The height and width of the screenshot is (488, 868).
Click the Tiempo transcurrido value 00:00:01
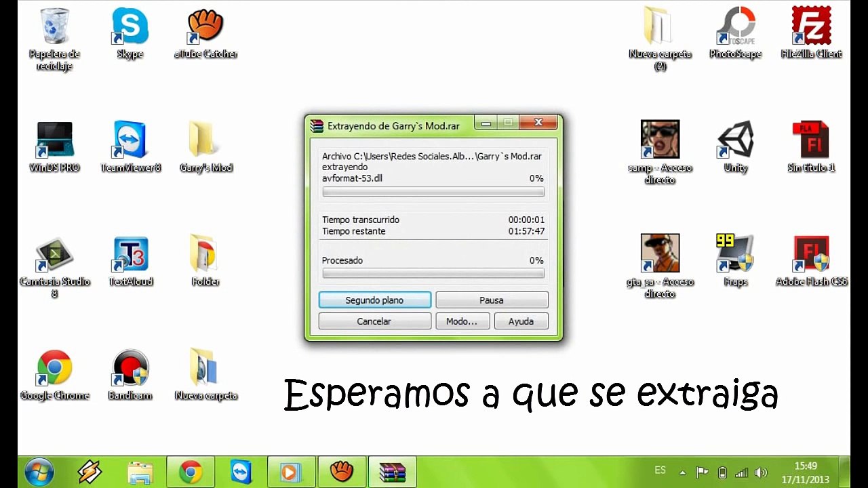(526, 220)
